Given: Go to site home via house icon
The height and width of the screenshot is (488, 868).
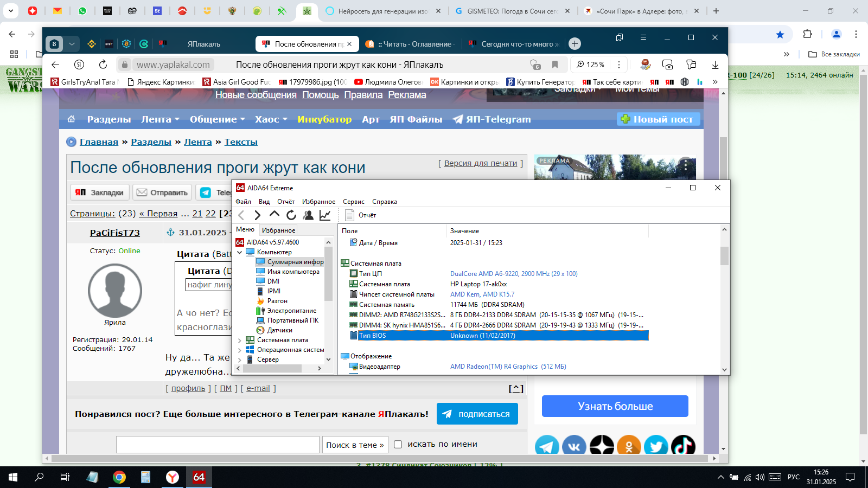Looking at the screenshot, I should click(71, 119).
